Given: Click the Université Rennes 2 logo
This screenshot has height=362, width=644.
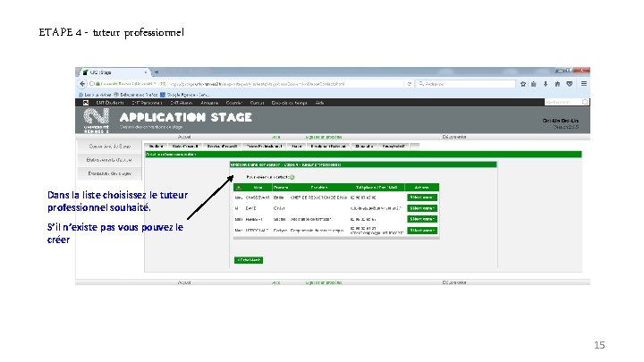Looking at the screenshot, I should 97,121.
